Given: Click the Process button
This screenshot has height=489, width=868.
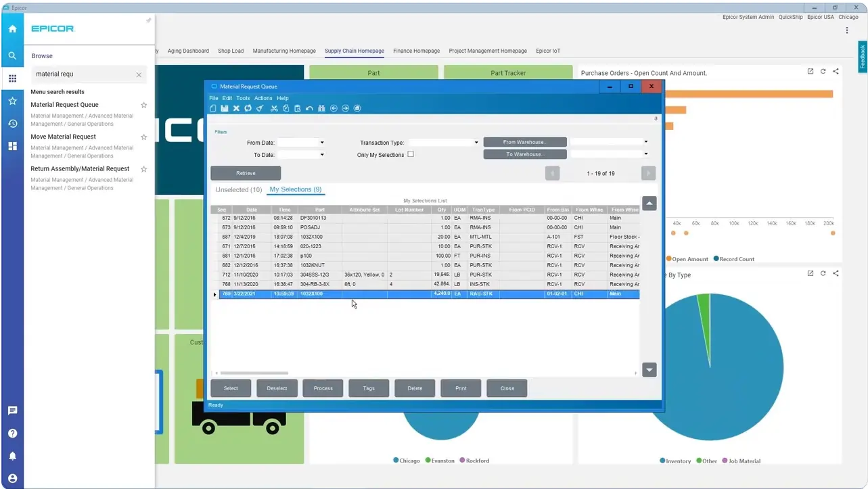Looking at the screenshot, I should (x=323, y=388).
